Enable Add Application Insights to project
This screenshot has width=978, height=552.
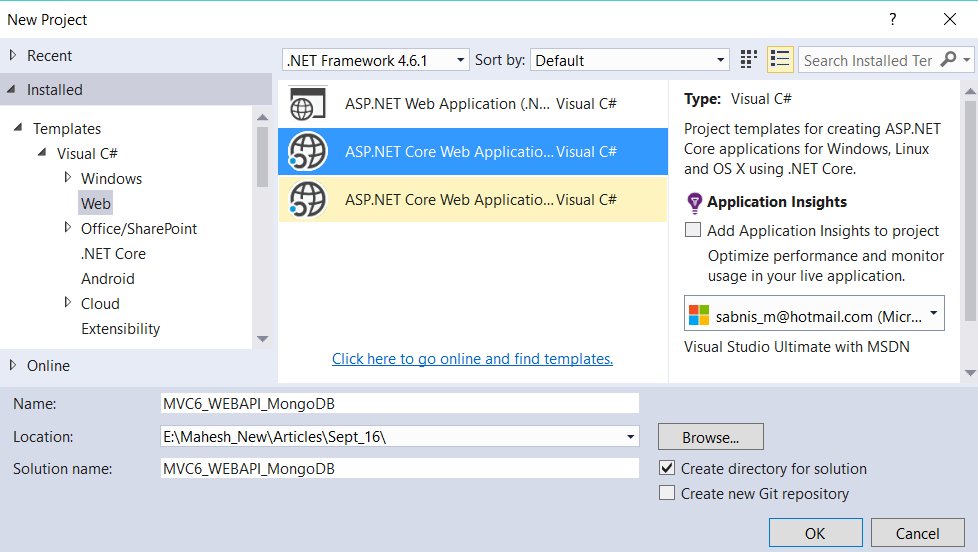pyautogui.click(x=693, y=230)
